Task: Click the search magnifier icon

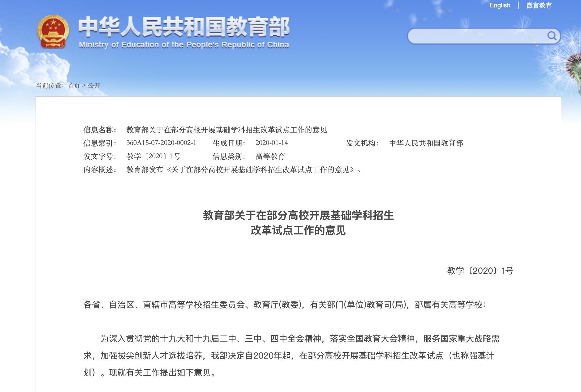Action: 552,36
